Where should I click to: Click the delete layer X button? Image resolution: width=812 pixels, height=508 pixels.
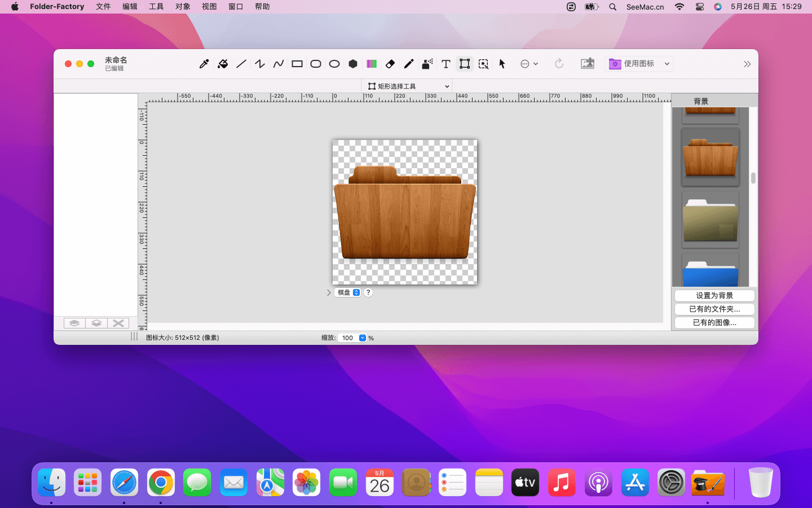pos(118,323)
